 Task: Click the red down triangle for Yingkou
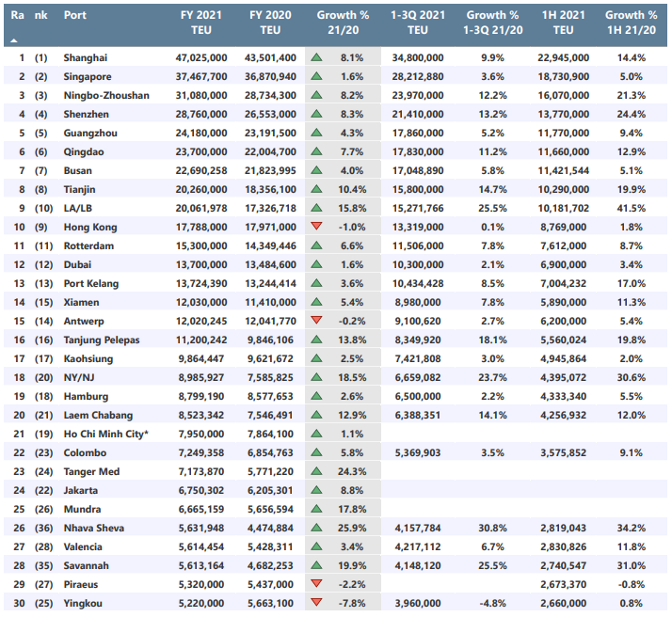point(316,602)
